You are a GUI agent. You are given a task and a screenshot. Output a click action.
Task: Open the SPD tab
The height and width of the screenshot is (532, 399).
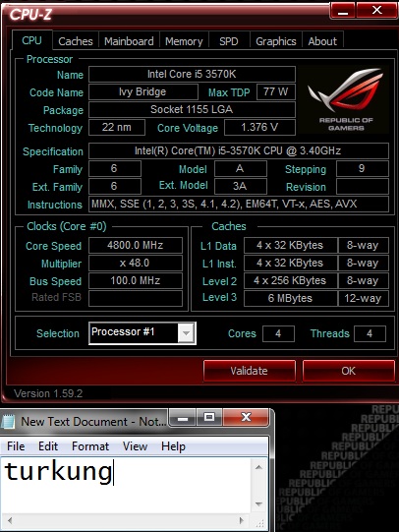(229, 41)
